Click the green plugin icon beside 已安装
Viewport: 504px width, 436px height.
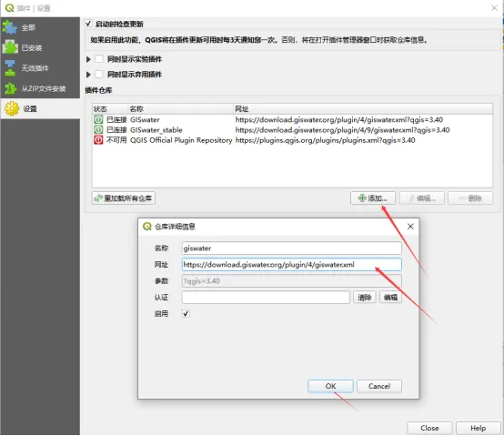pyautogui.click(x=10, y=47)
